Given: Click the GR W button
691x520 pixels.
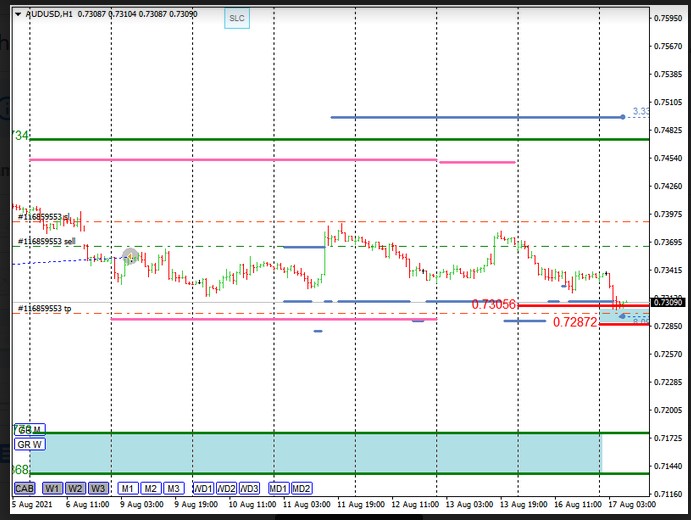Looking at the screenshot, I should point(30,444).
